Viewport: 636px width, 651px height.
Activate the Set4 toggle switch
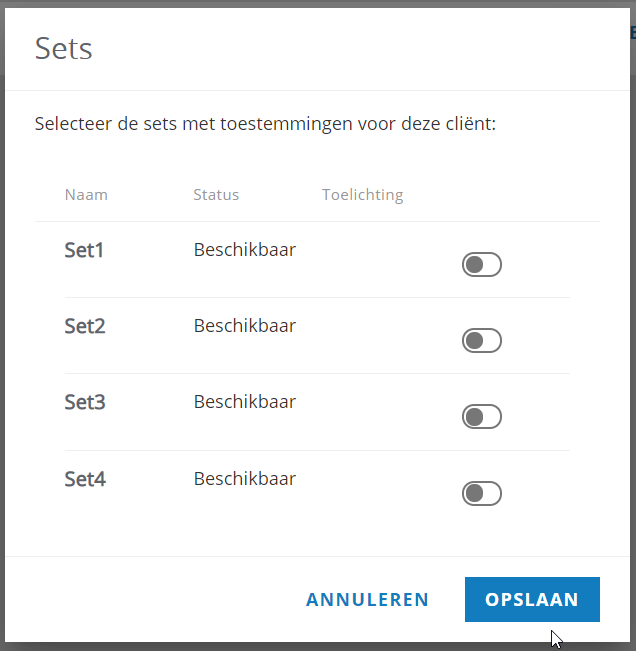pyautogui.click(x=482, y=493)
